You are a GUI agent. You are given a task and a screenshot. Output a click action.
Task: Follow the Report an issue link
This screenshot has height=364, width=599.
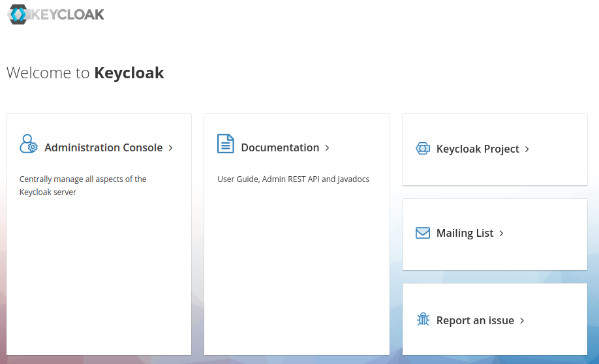pos(475,320)
